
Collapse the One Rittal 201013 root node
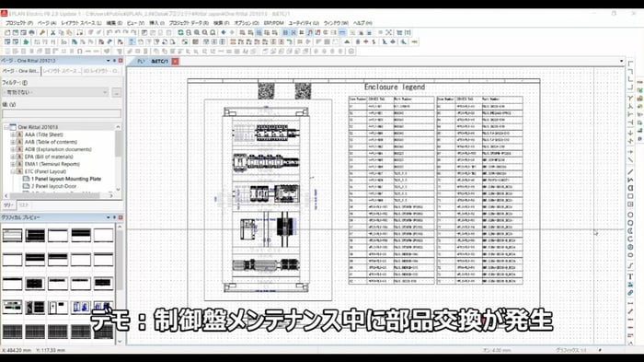[x=6, y=127]
